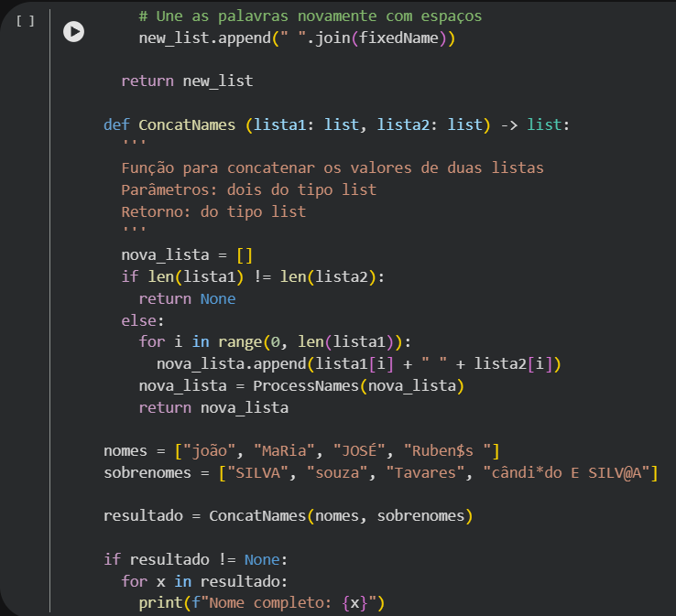Click the print 'Nome completo: {x}' line

point(262,603)
